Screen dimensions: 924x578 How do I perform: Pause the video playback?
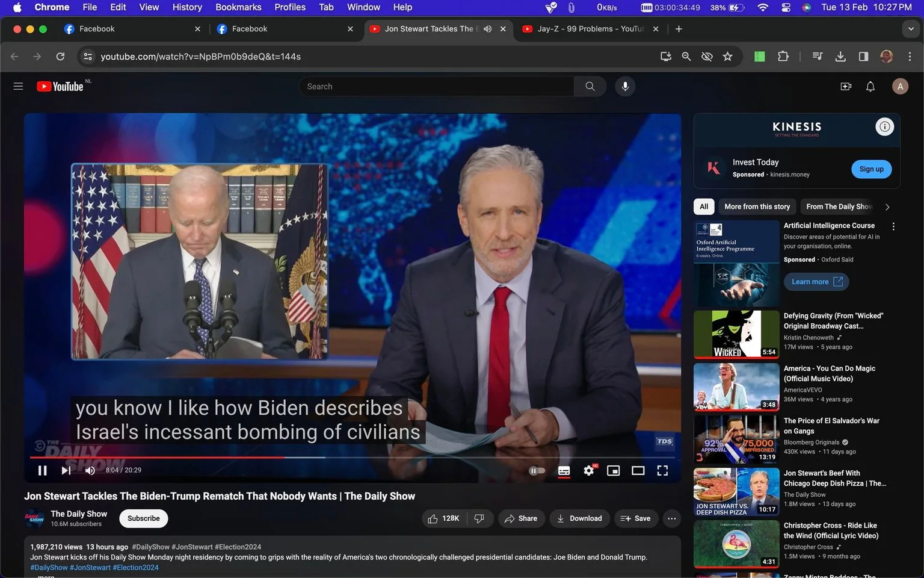pos(42,471)
